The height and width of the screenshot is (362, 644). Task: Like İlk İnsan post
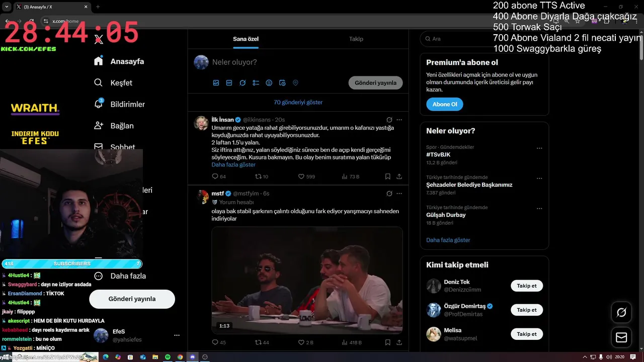click(x=306, y=176)
